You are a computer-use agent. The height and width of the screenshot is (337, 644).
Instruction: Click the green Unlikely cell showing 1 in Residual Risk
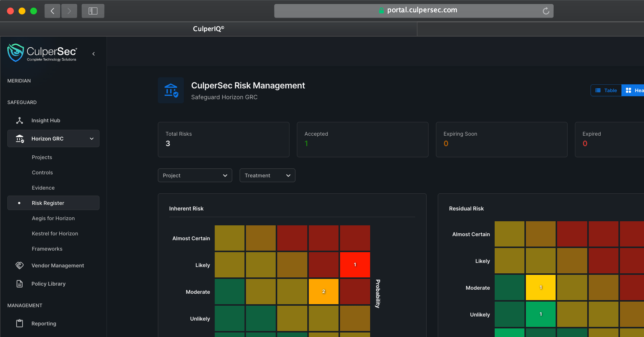pyautogui.click(x=541, y=314)
